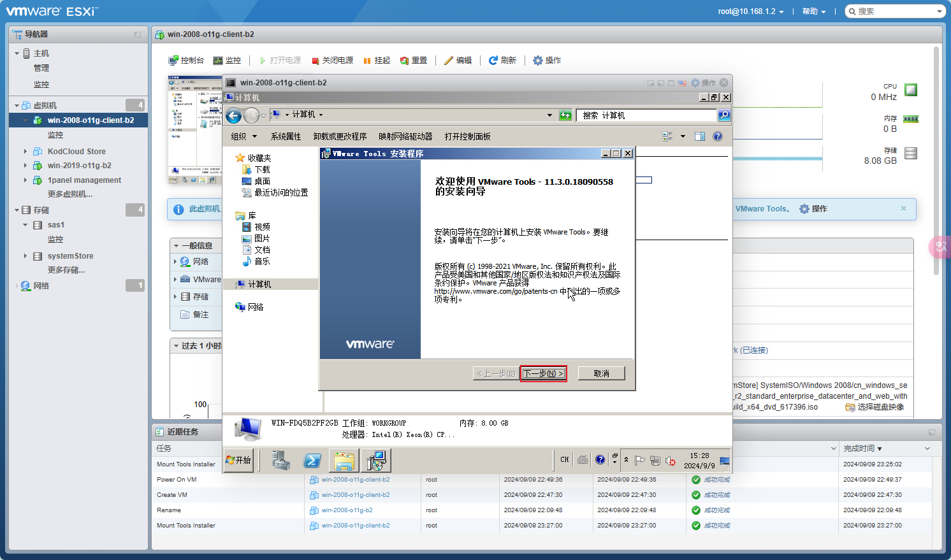Toggle the explorer preview pane icon
Image resolution: width=951 pixels, height=560 pixels.
click(x=700, y=136)
